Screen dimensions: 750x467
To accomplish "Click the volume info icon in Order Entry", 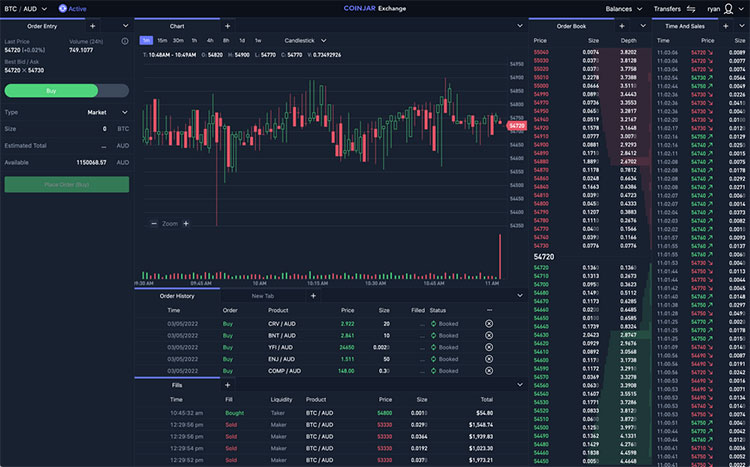I will tap(124, 41).
